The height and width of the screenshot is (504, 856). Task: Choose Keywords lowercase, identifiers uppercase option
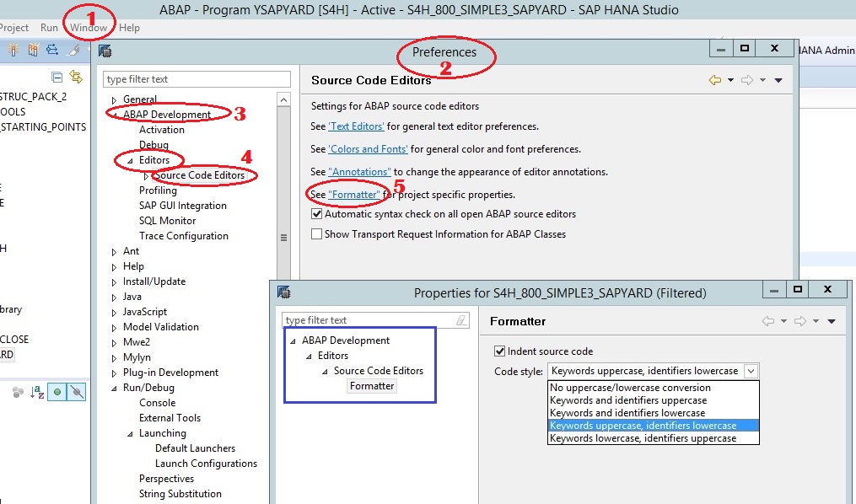click(654, 438)
